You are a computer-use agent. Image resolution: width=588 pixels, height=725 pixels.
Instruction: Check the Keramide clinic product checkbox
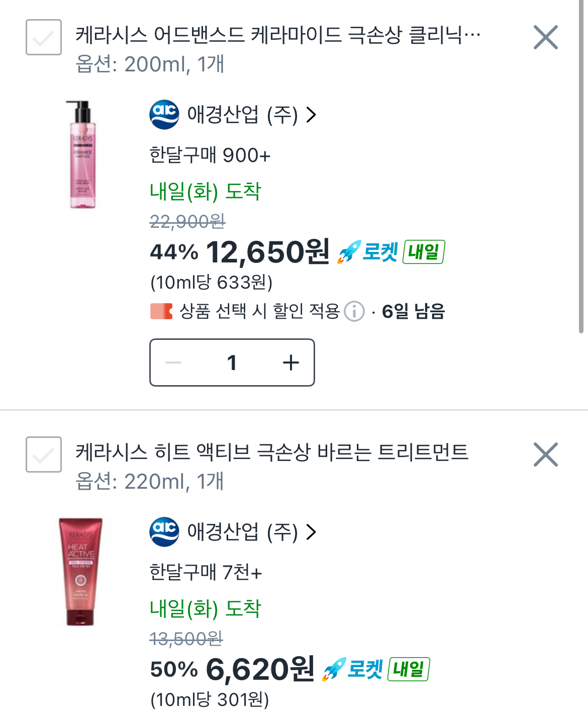[x=44, y=37]
